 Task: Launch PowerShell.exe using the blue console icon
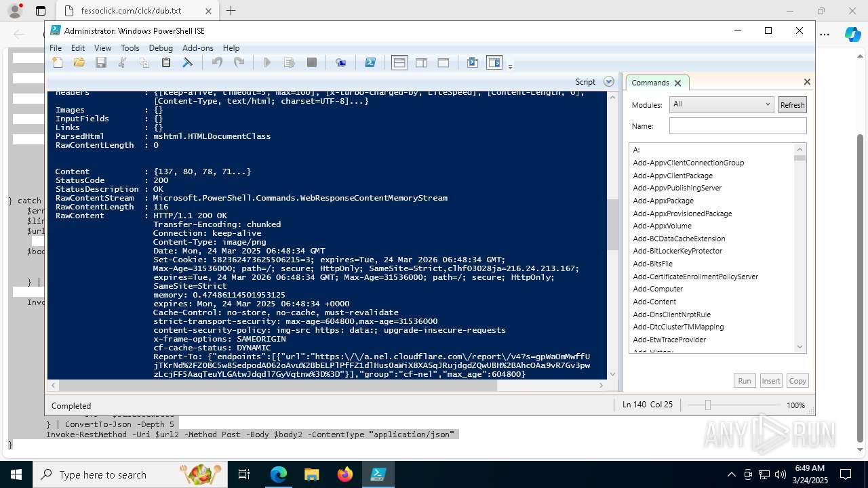click(370, 62)
